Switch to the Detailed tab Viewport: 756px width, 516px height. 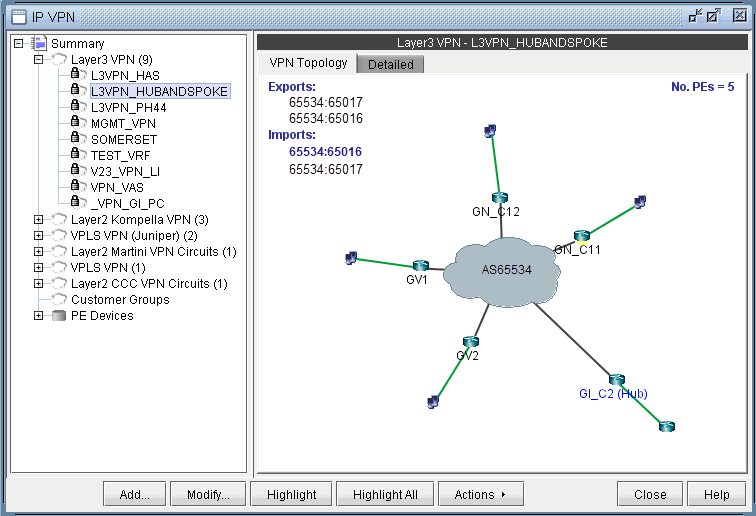(x=391, y=64)
